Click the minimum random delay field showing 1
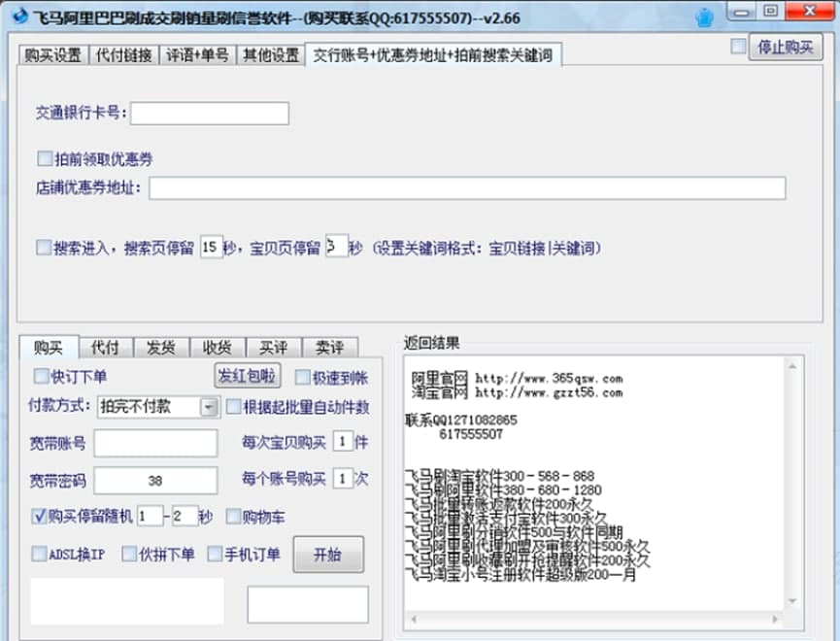This screenshot has height=641, width=840. click(x=150, y=516)
